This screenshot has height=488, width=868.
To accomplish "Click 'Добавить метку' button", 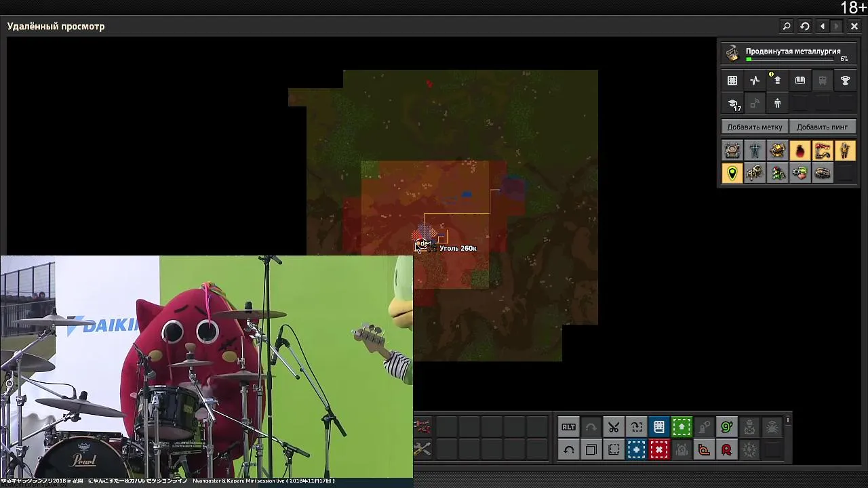I will tap(755, 127).
